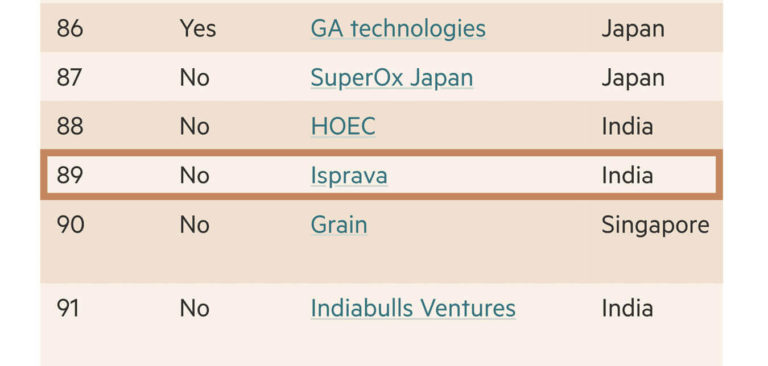Click the Yes value for GA technologies
The image size is (768, 366).
pyautogui.click(x=198, y=28)
